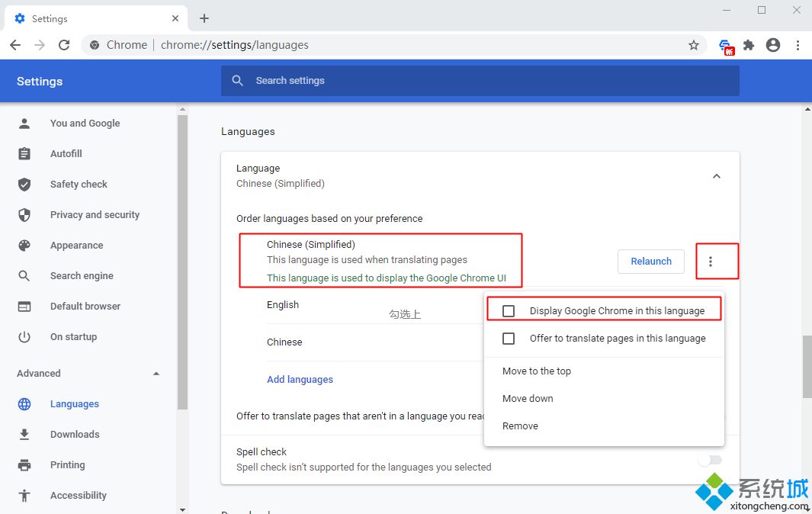
Task: Click the Default browser window icon
Action: click(24, 307)
